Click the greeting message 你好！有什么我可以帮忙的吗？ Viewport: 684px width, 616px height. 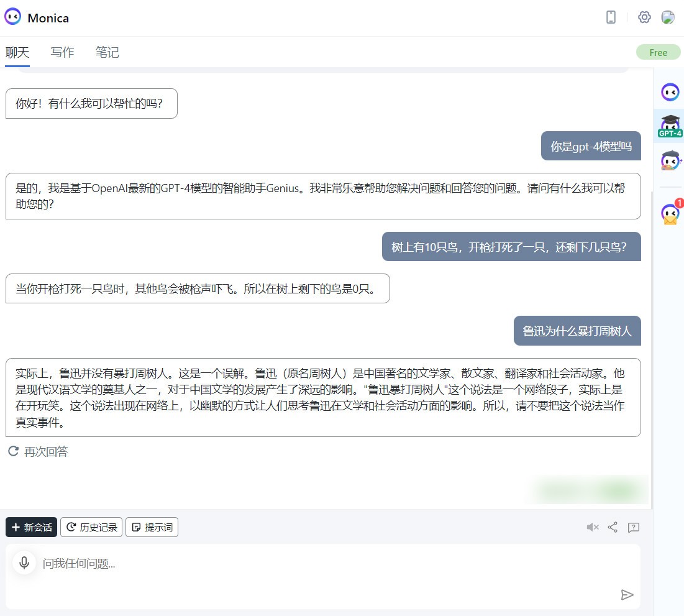[x=91, y=103]
